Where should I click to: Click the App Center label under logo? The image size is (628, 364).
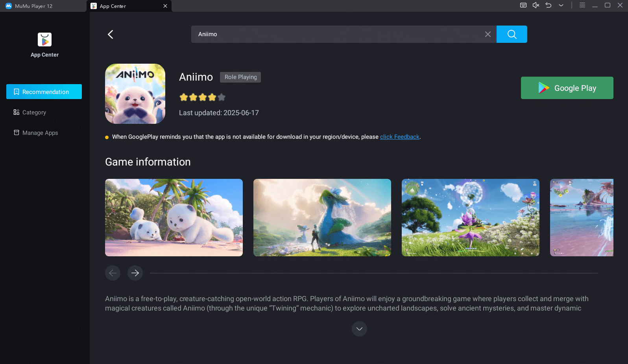(44, 55)
